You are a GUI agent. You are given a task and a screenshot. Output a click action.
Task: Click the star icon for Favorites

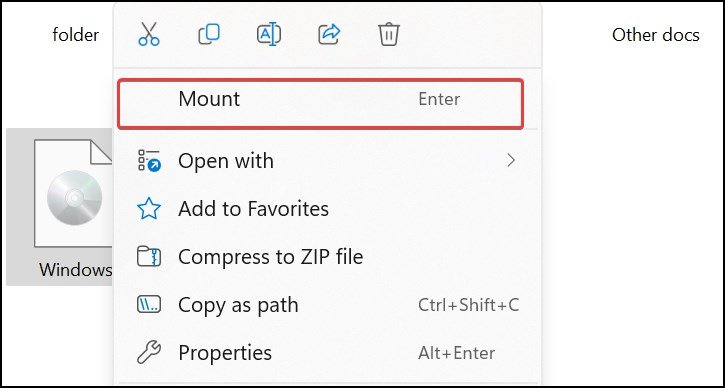[x=149, y=209]
